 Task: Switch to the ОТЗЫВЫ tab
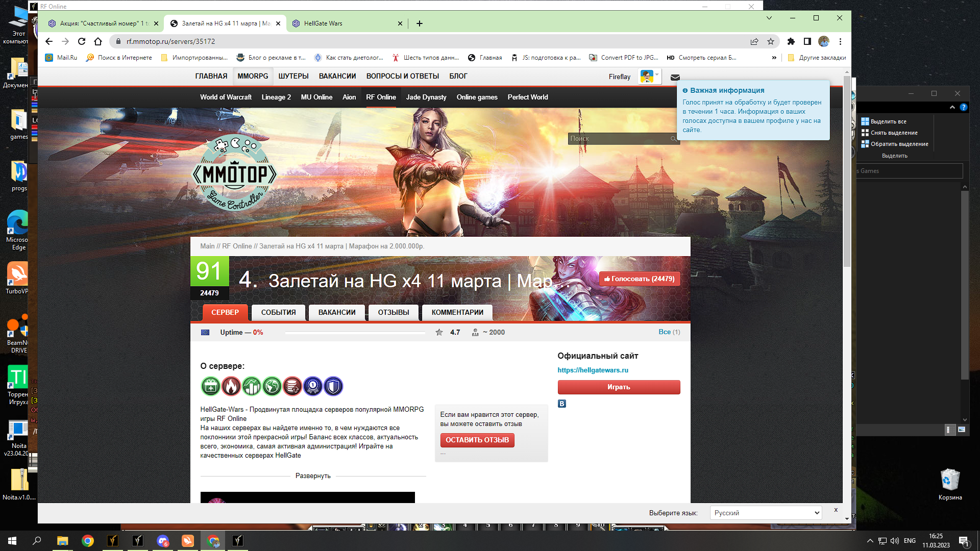(394, 312)
